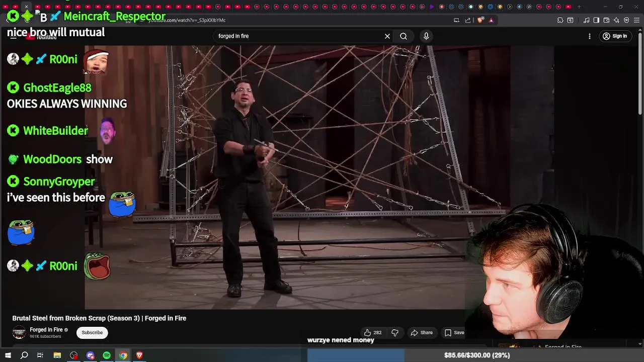The height and width of the screenshot is (362, 644).
Task: Click chat message 'OKIES ALWAYS WINNING'
Action: coord(67,104)
